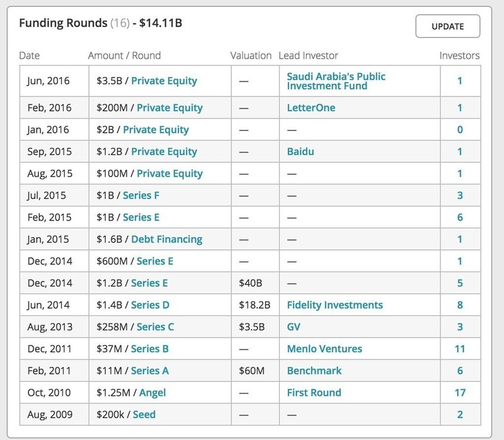Open Saudi Arabia's Public Investment Fund link
Viewport: 504px width, 440px height.
336,81
